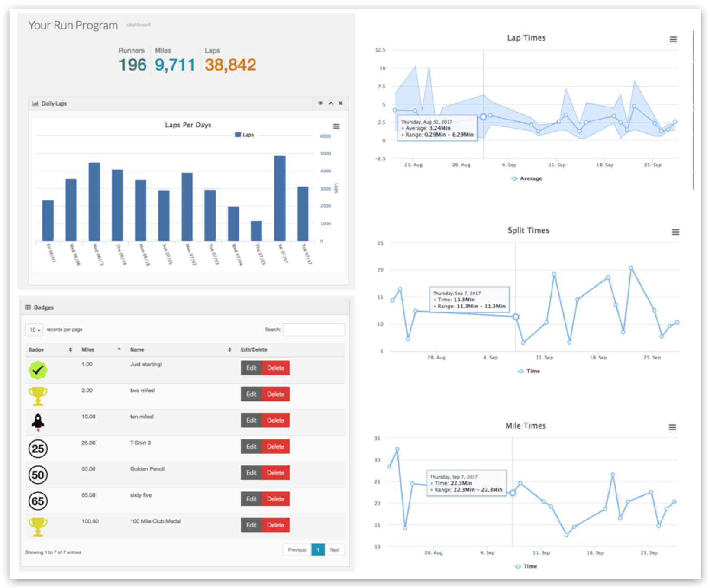This screenshot has height=588, width=710.
Task: Click the Thu 07/05 shortest bar
Action: [x=256, y=231]
